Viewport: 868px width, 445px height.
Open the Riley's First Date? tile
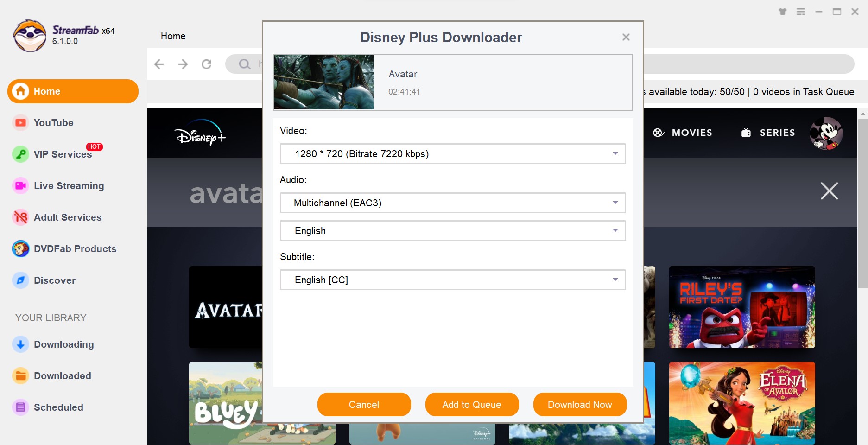(742, 307)
